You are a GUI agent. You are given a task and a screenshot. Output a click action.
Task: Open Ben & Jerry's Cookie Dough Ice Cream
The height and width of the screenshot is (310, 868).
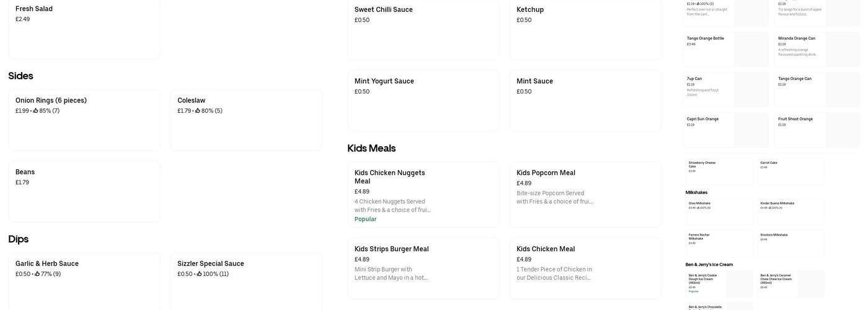719,283
